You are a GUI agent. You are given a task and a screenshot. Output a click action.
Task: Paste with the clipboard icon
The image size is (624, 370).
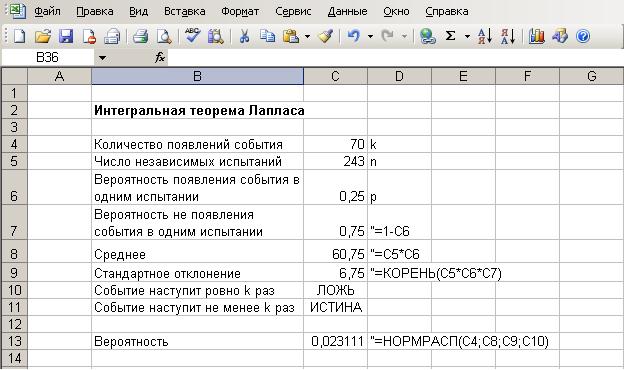click(x=291, y=36)
